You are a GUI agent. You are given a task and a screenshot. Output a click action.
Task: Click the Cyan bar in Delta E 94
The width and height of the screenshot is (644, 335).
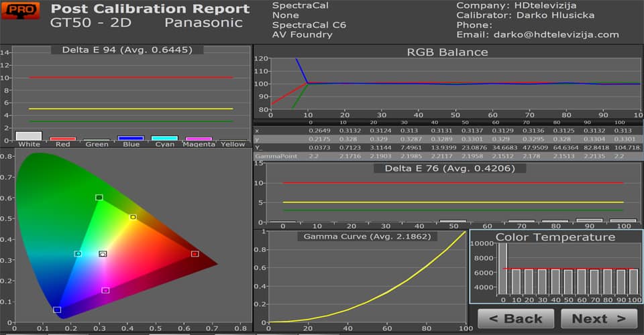pos(164,138)
